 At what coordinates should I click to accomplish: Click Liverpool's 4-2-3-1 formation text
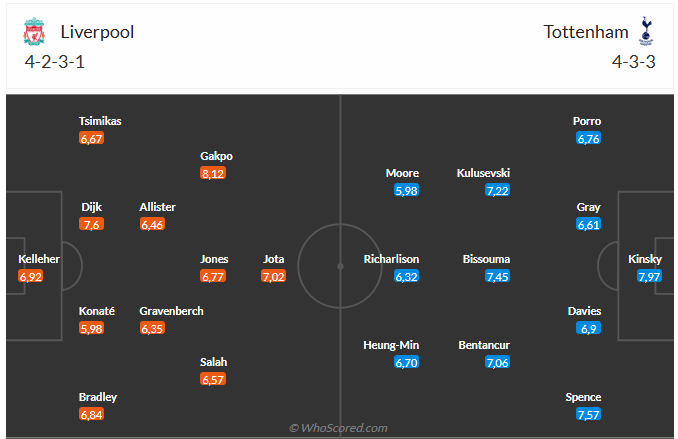tap(54, 62)
